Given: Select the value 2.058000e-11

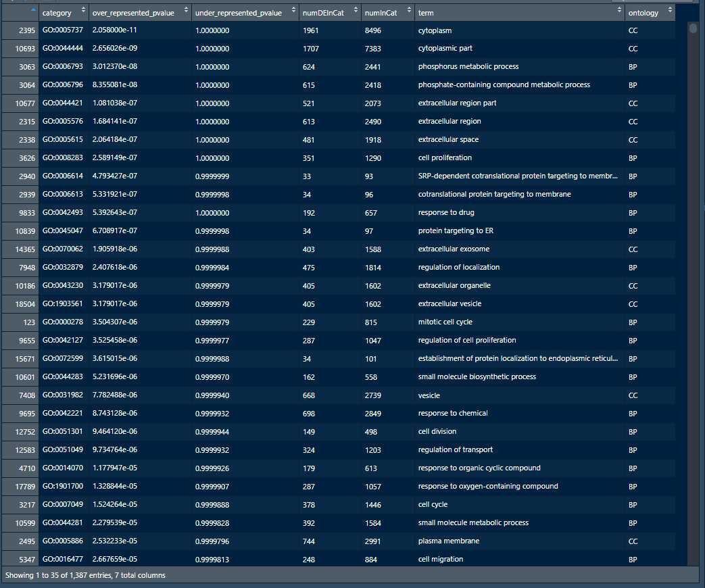Looking at the screenshot, I should click(114, 30).
